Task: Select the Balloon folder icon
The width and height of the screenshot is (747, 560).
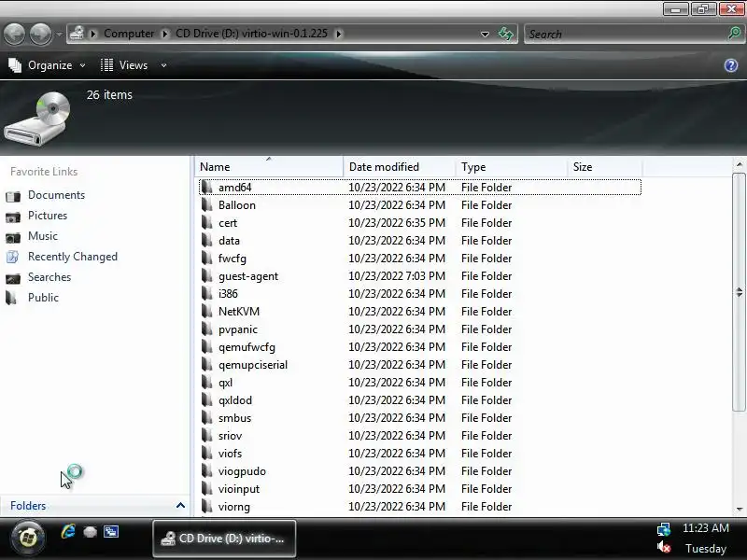Action: (x=206, y=204)
